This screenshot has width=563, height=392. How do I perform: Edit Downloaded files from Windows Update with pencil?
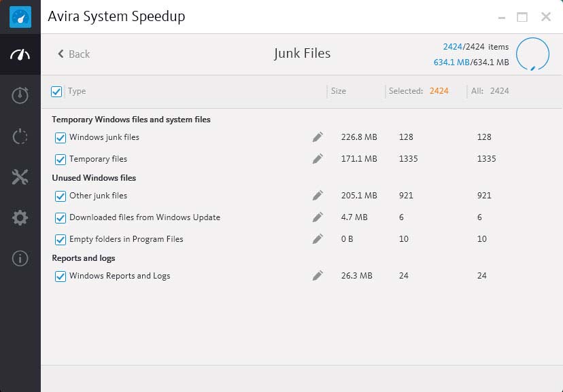318,217
